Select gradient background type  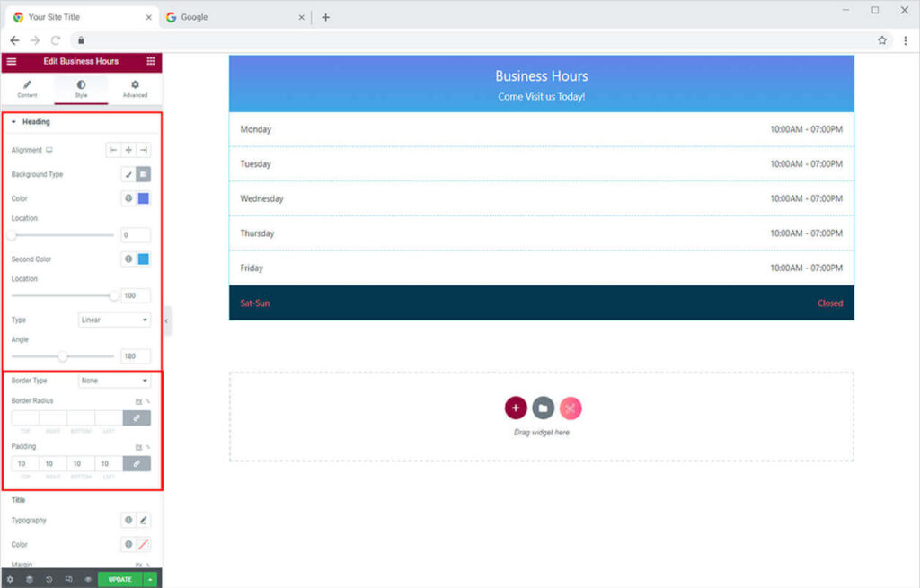144,174
